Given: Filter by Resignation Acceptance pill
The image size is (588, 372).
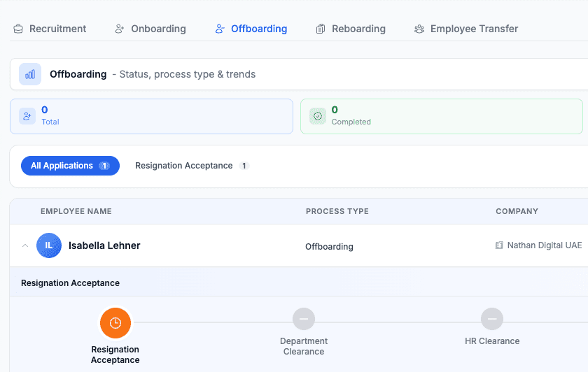Looking at the screenshot, I should click(192, 166).
